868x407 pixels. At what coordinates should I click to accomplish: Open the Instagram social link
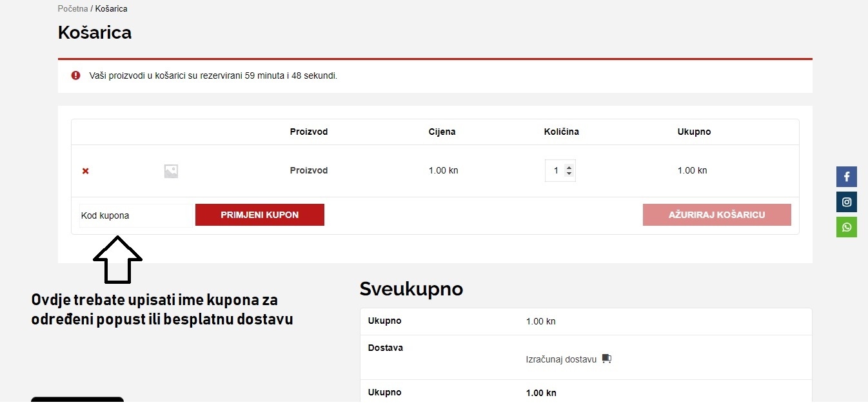[846, 202]
